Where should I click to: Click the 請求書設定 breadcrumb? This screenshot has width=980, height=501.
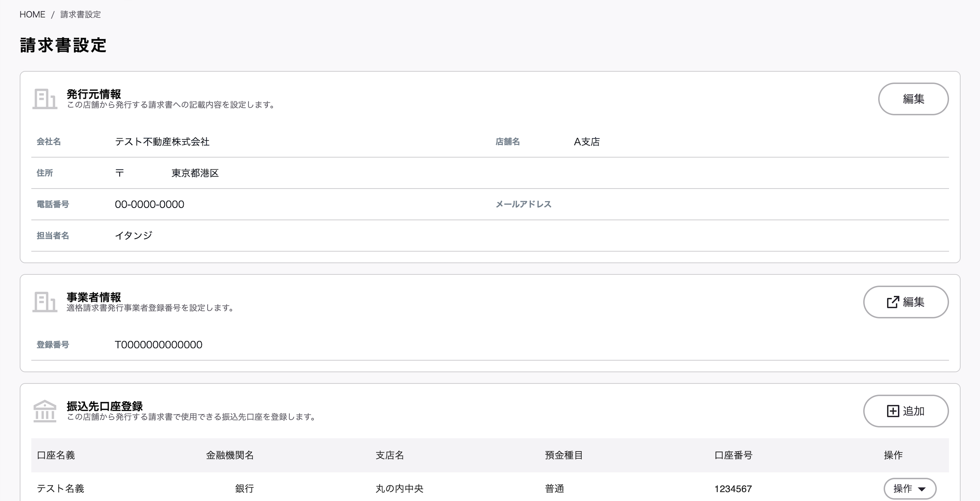coord(81,14)
